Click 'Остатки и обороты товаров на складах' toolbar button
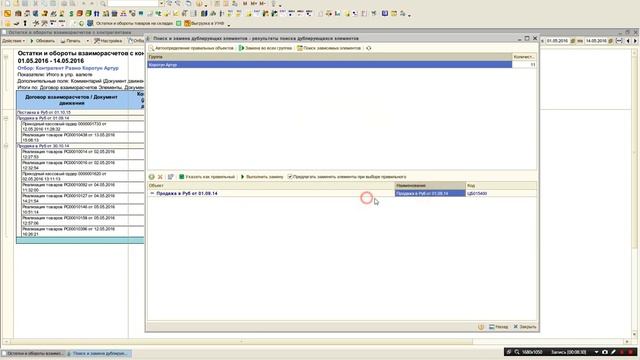640x360 pixels. click(x=131, y=23)
